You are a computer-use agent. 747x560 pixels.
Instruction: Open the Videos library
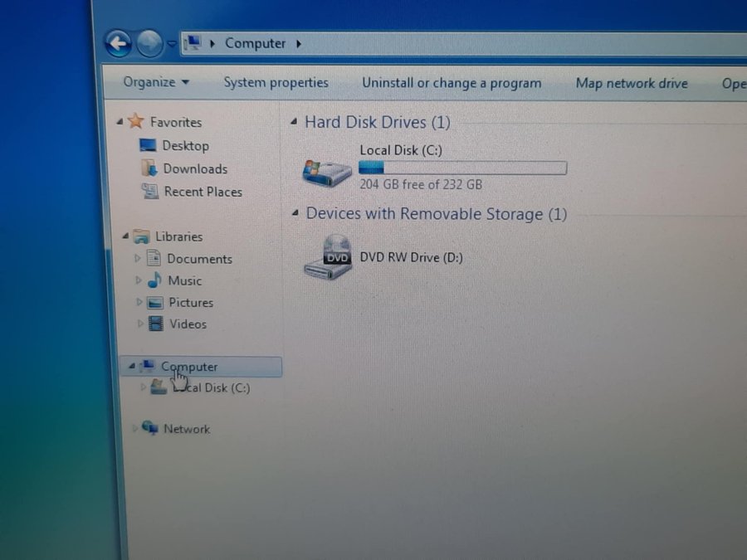(188, 324)
